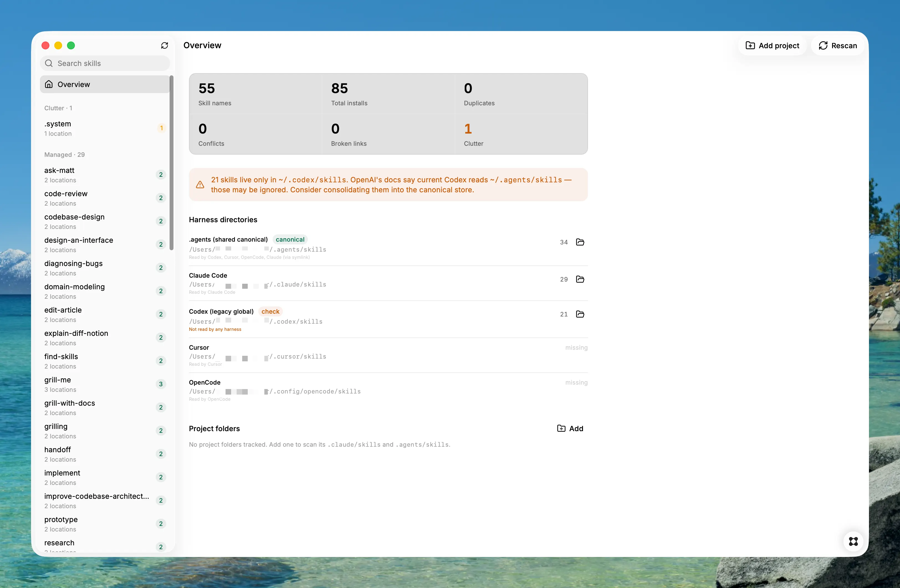Click the check tag on Codex
Viewport: 900px width, 588px height.
pos(270,311)
